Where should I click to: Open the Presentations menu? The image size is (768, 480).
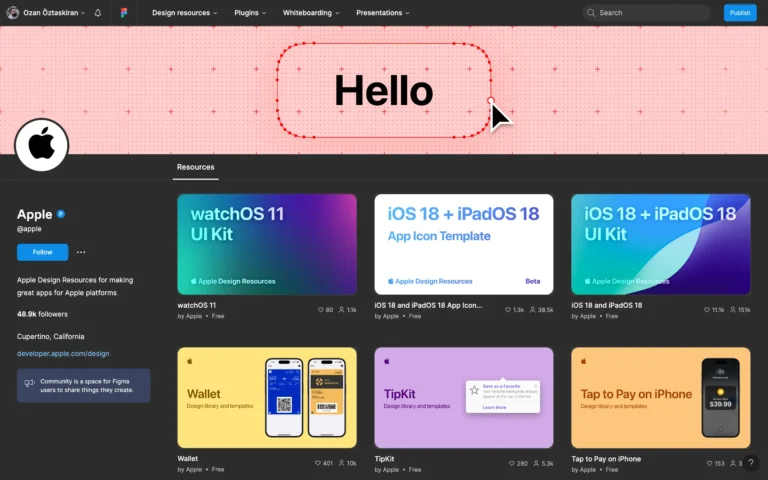(x=383, y=13)
